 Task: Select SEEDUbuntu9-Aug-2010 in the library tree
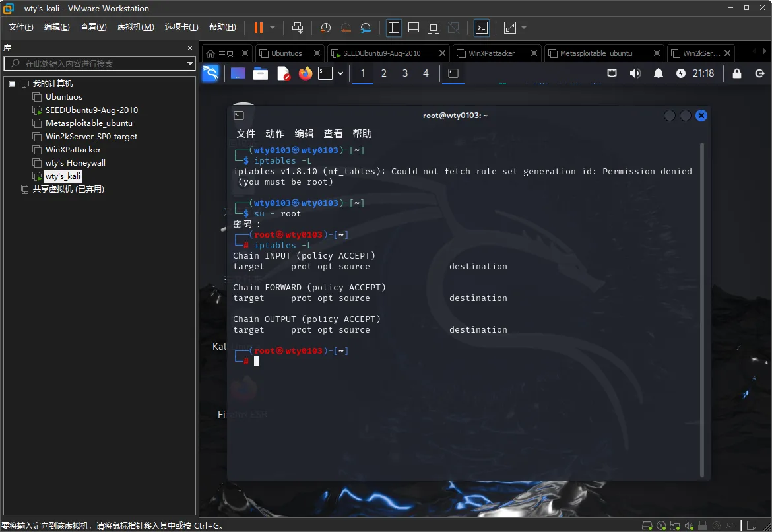pyautogui.click(x=85, y=110)
